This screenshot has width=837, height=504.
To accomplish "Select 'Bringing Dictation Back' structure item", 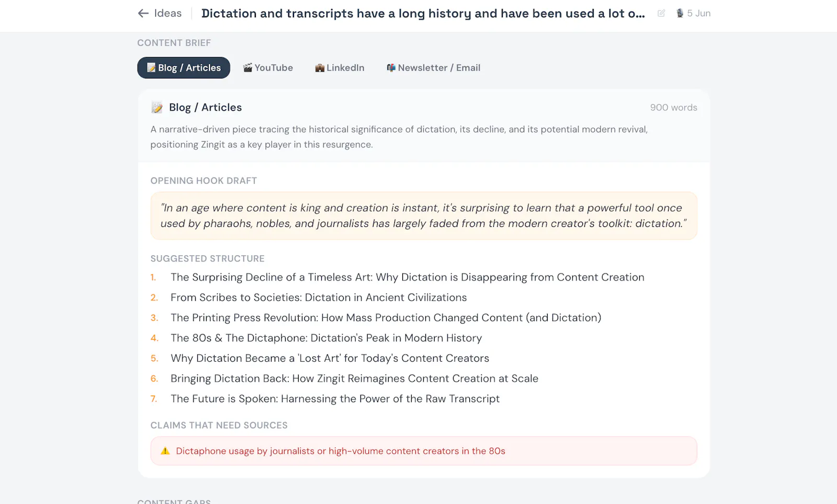I will pos(355,379).
